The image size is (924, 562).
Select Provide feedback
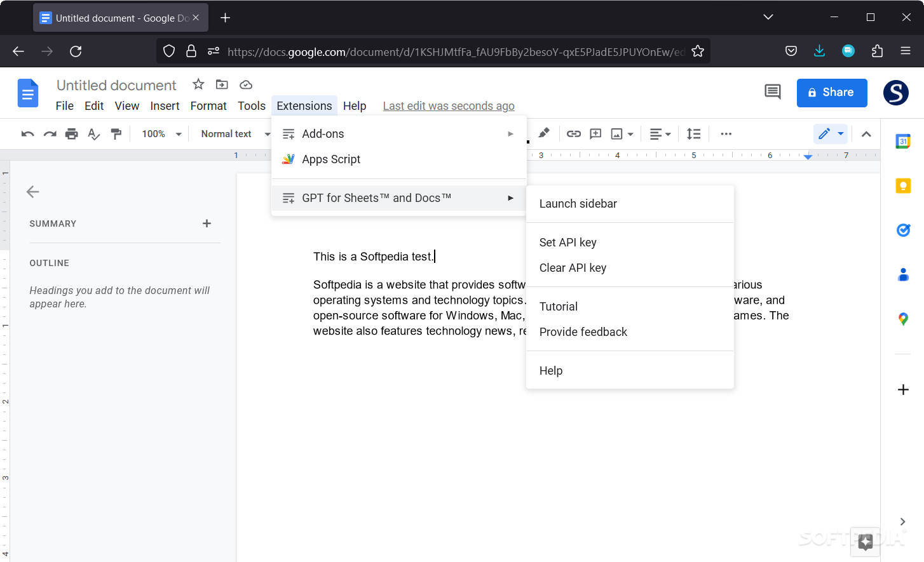[630, 332]
